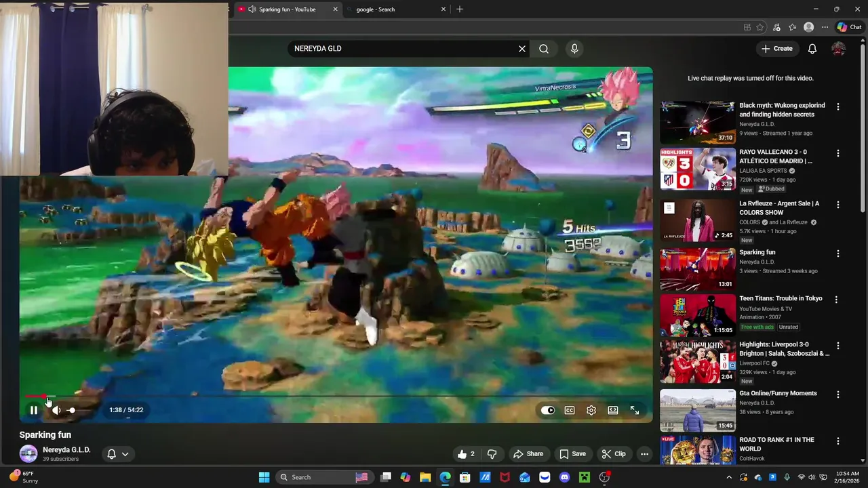Open Discord from the taskbar
The width and height of the screenshot is (868, 488).
click(564, 477)
